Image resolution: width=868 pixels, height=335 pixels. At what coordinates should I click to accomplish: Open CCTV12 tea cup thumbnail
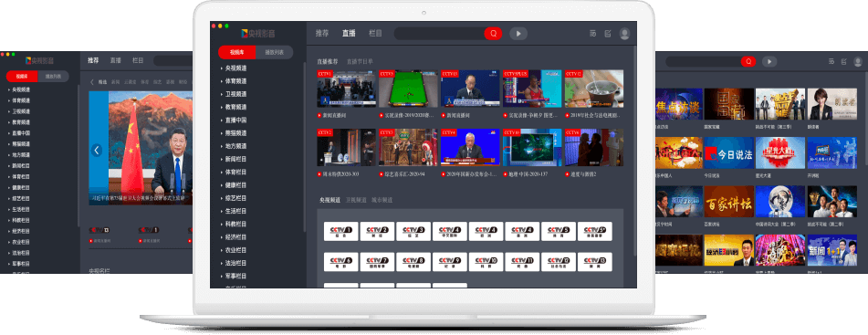(x=594, y=89)
